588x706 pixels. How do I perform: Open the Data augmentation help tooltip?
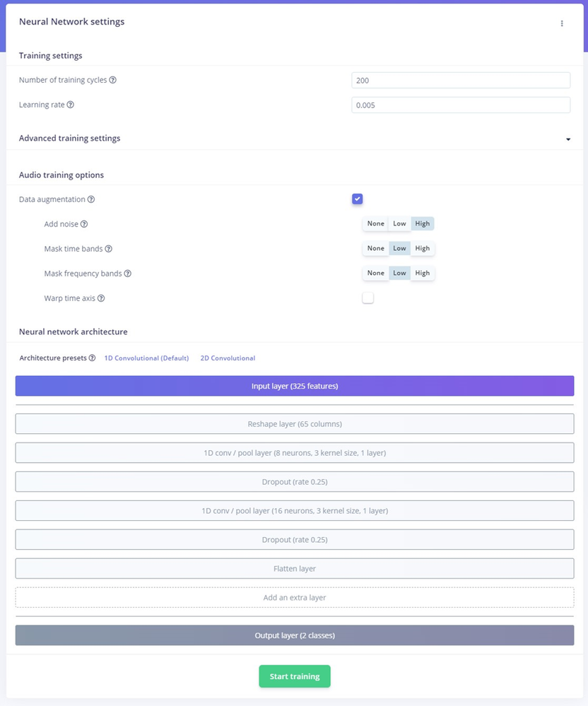pos(92,199)
